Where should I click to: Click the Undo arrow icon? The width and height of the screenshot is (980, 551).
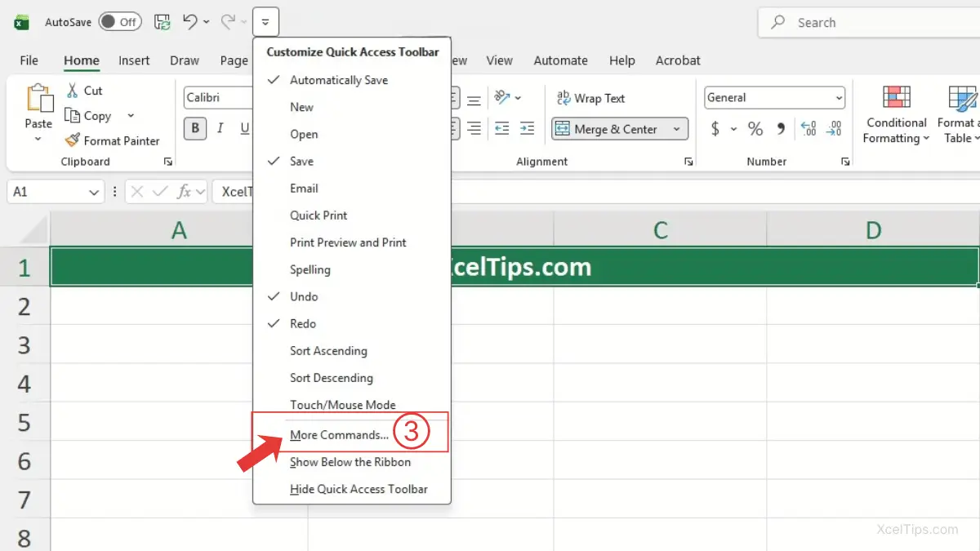(190, 22)
